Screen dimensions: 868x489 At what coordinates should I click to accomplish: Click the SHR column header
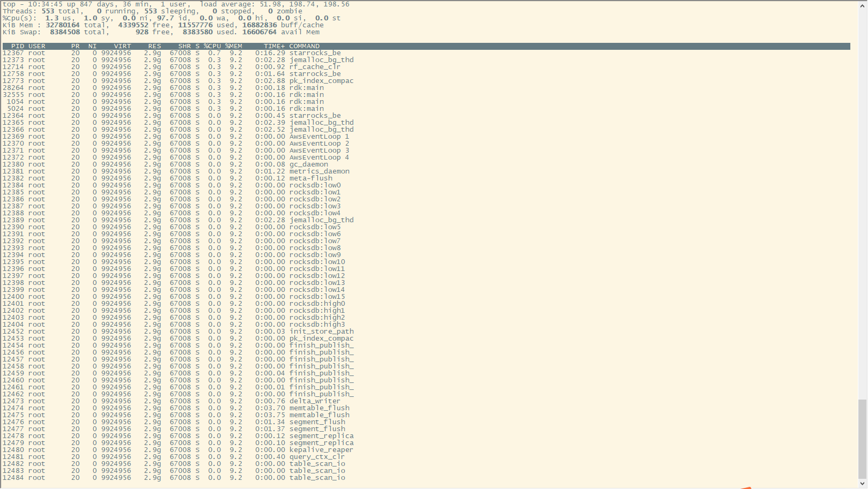[185, 47]
